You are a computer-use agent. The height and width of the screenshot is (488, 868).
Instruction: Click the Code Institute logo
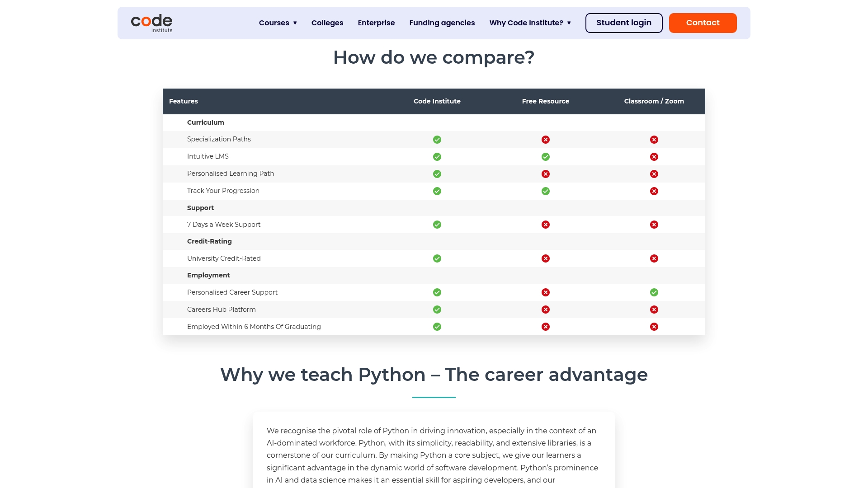pos(151,23)
